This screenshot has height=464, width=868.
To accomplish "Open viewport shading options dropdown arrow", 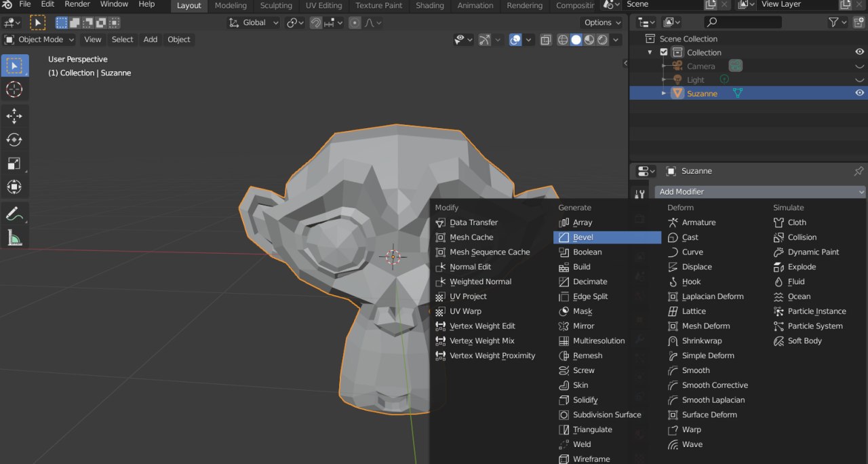I will pyautogui.click(x=616, y=40).
